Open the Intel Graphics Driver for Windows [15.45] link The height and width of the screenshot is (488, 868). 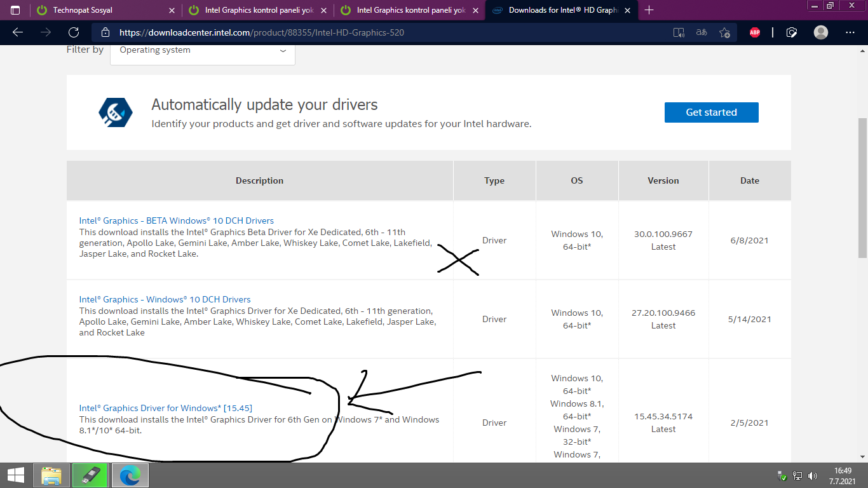point(166,408)
